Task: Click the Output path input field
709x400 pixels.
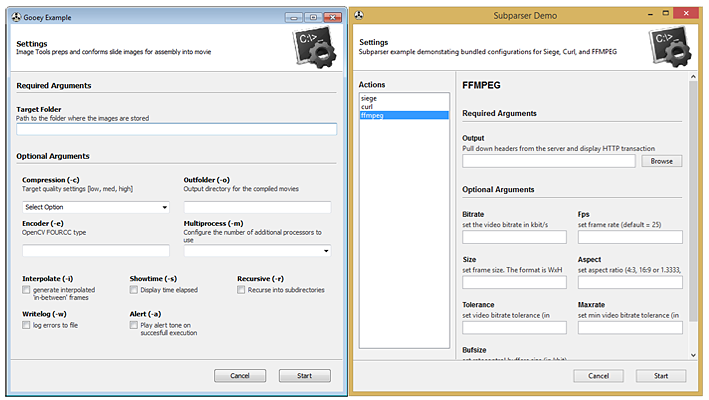Action: tap(548, 161)
